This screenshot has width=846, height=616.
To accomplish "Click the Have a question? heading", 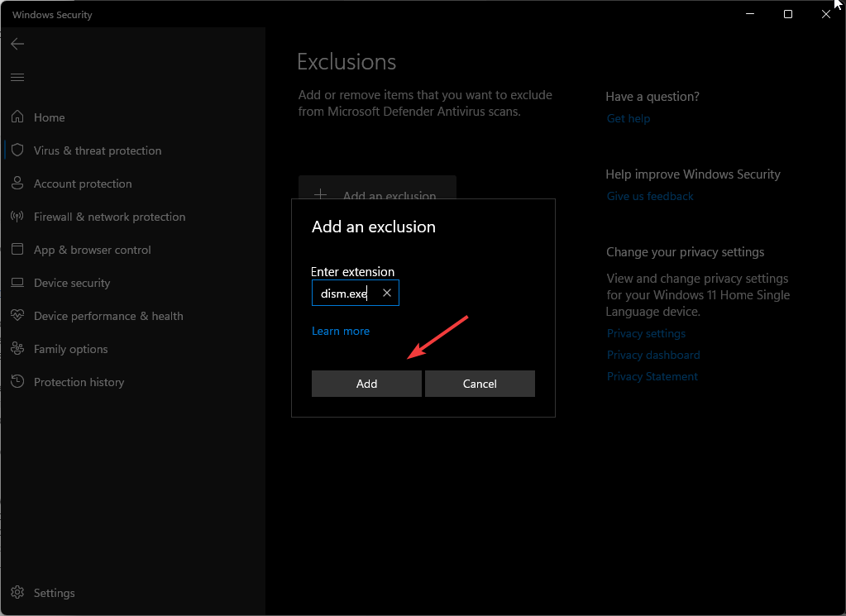I will click(x=652, y=97).
